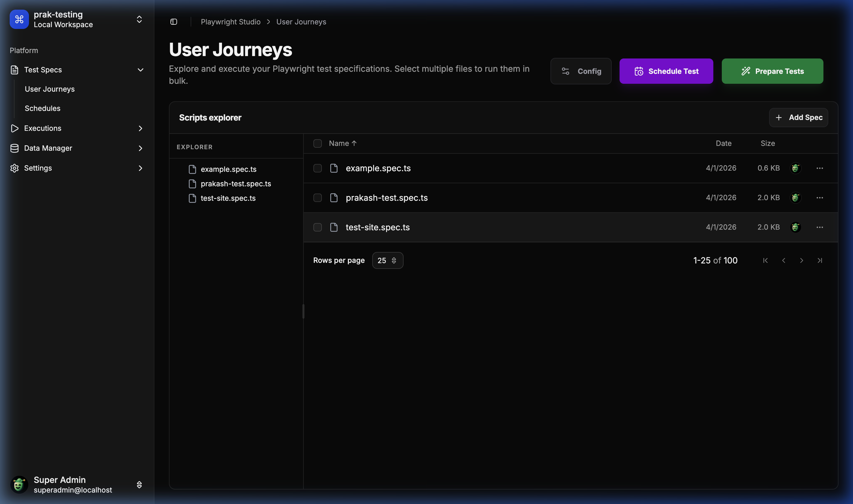Viewport: 853px width, 504px height.
Task: Go to the next page
Action: (801, 260)
